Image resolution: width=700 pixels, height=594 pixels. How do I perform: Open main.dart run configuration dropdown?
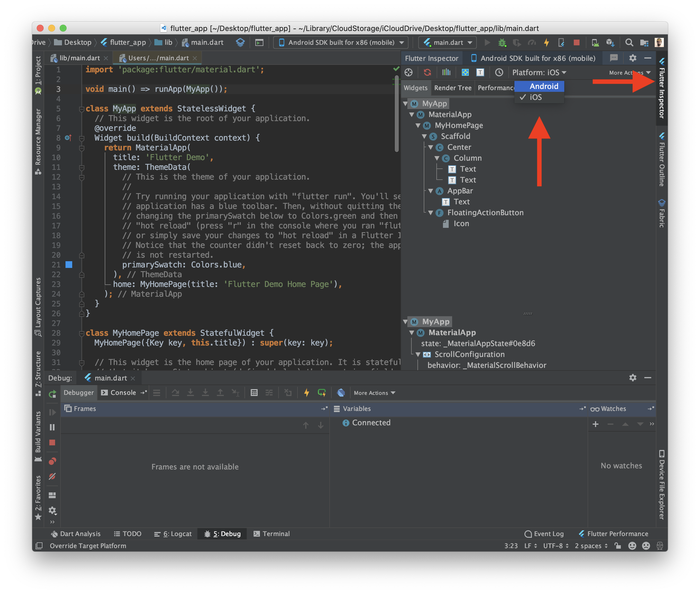coord(448,43)
